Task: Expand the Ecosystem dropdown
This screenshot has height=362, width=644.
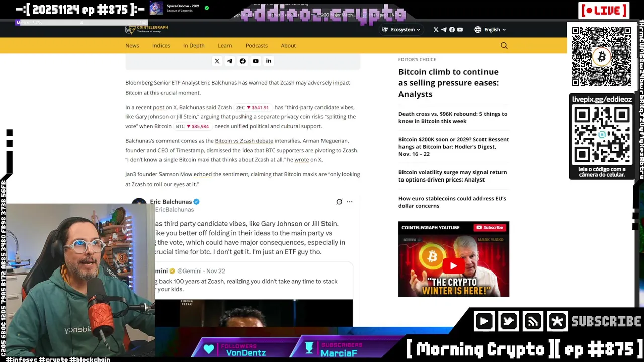Action: click(401, 30)
